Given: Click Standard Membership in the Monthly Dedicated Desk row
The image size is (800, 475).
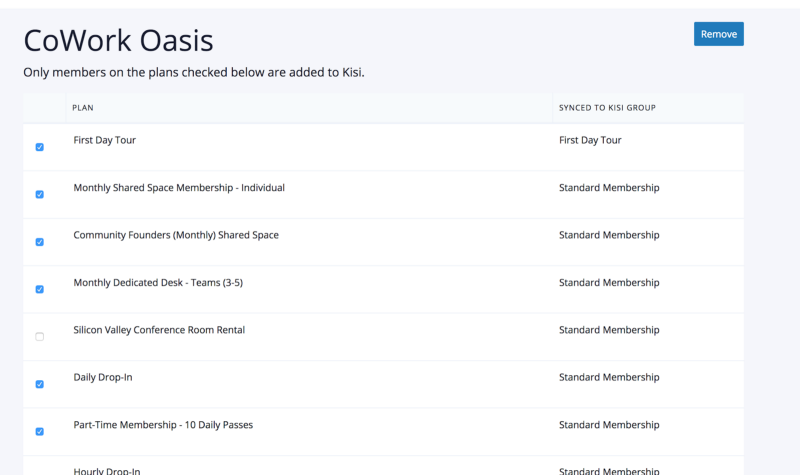Looking at the screenshot, I should pyautogui.click(x=609, y=283).
